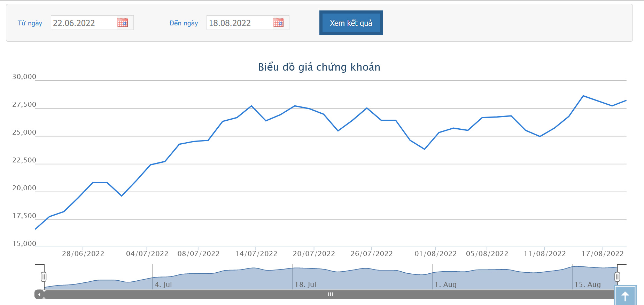Click the 30,000 y-axis label
644x305 pixels.
pyautogui.click(x=24, y=77)
